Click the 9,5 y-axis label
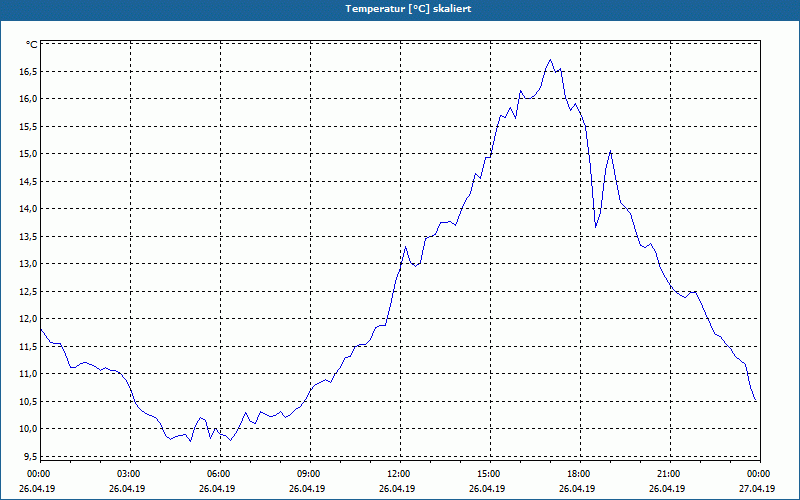Viewport: 800px width, 500px height. [x=31, y=457]
